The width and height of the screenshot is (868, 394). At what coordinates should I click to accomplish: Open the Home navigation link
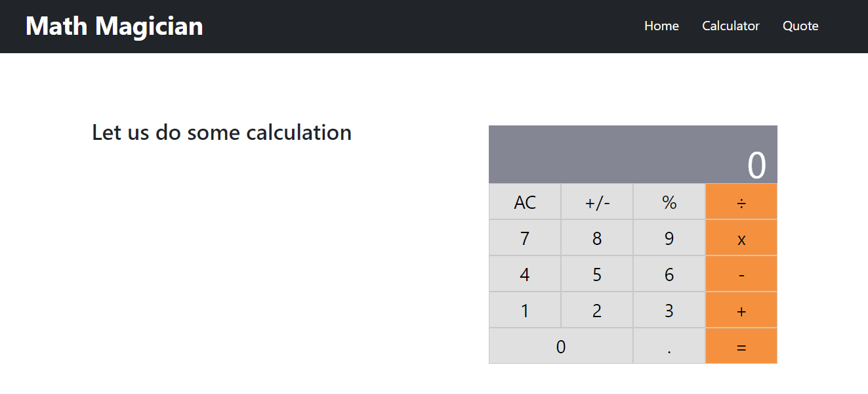[661, 26]
